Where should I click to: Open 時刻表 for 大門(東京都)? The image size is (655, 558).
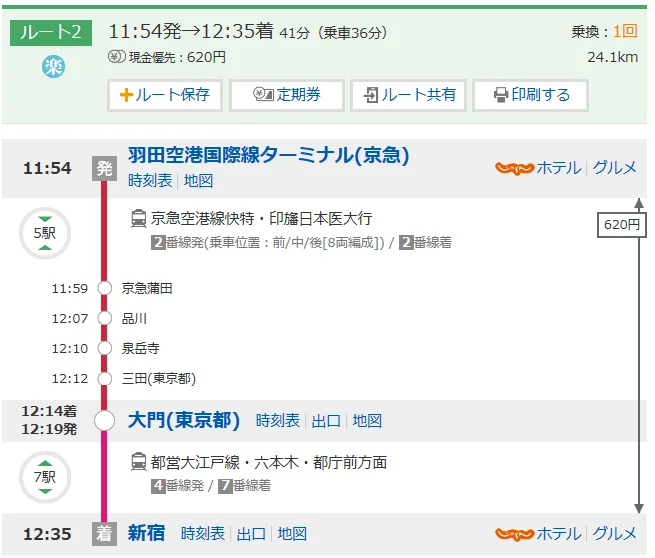[278, 421]
